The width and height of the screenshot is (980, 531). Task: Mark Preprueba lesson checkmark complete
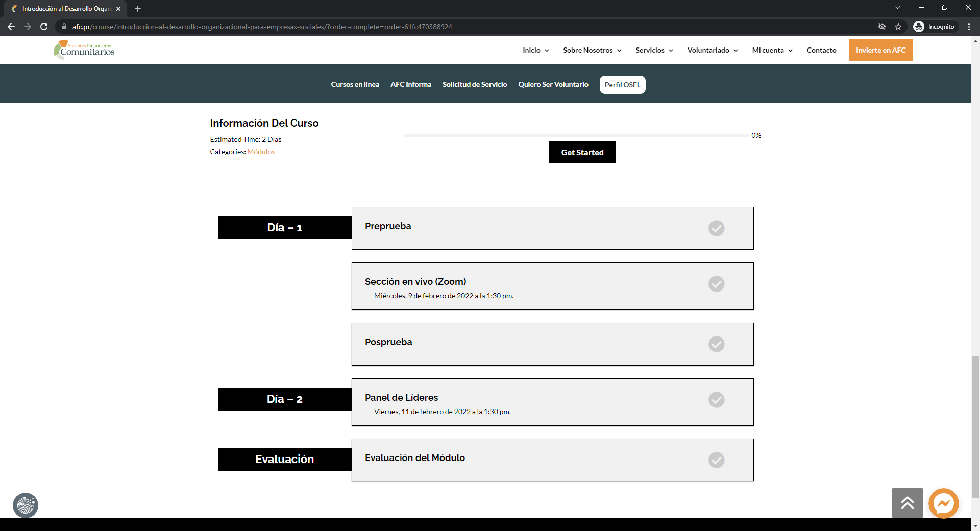coord(716,228)
